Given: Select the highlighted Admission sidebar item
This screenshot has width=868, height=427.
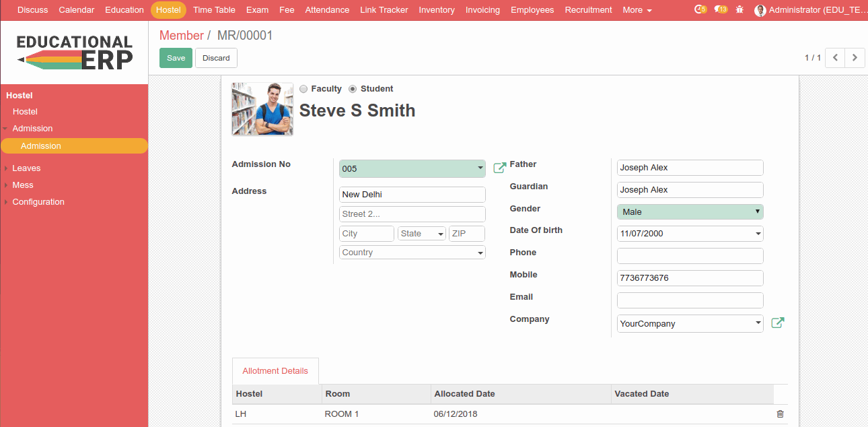Looking at the screenshot, I should point(74,146).
